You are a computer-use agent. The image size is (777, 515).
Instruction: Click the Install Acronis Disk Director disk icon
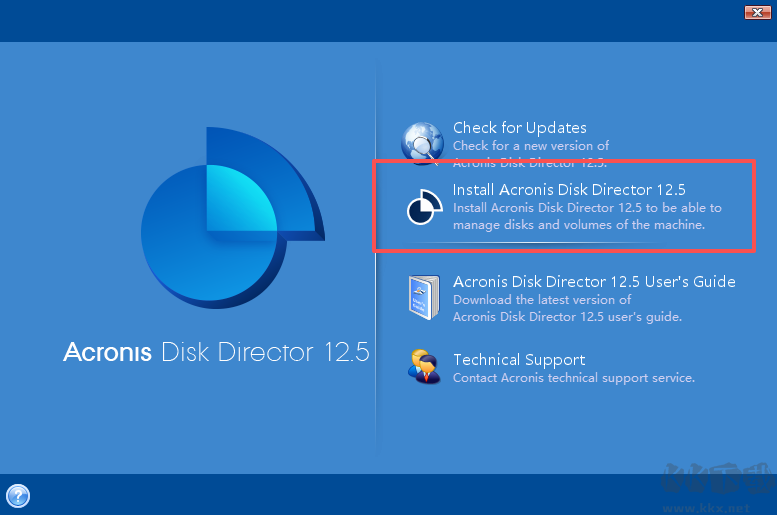pos(425,207)
